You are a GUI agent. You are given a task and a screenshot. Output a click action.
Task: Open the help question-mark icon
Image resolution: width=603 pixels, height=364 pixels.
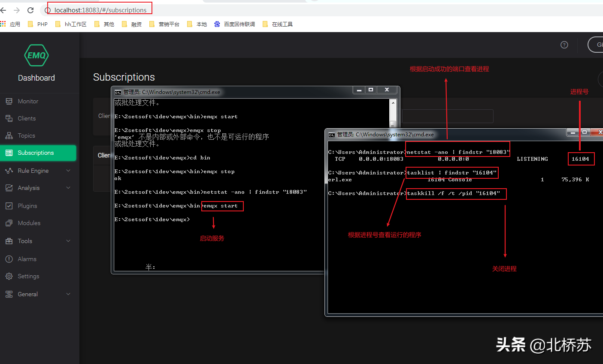coord(564,45)
